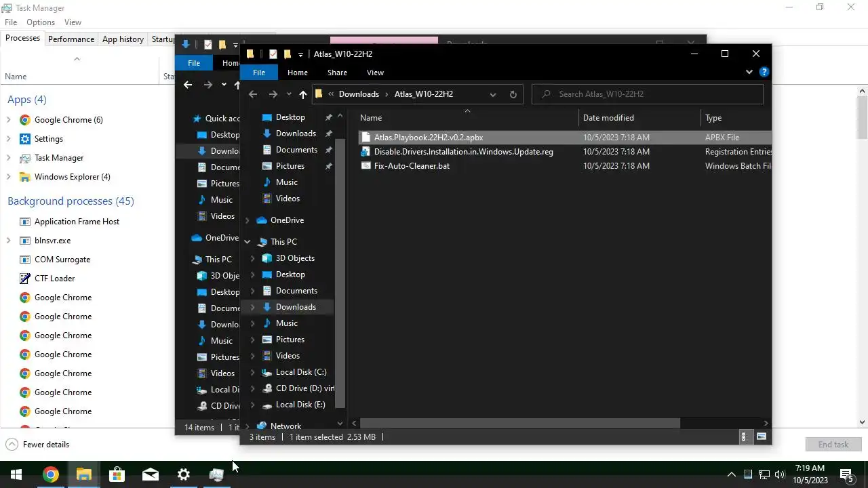Click the Apps (4) group heading
The width and height of the screenshot is (868, 488).
(x=27, y=100)
